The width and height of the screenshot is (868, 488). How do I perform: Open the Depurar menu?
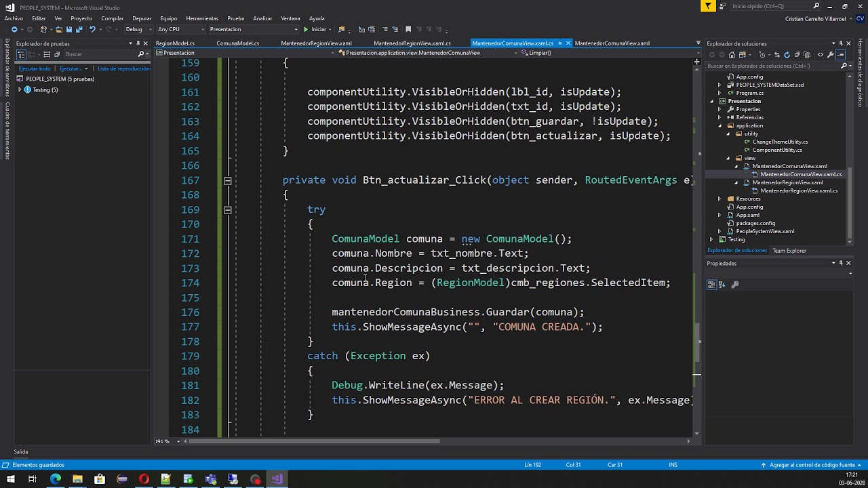142,18
